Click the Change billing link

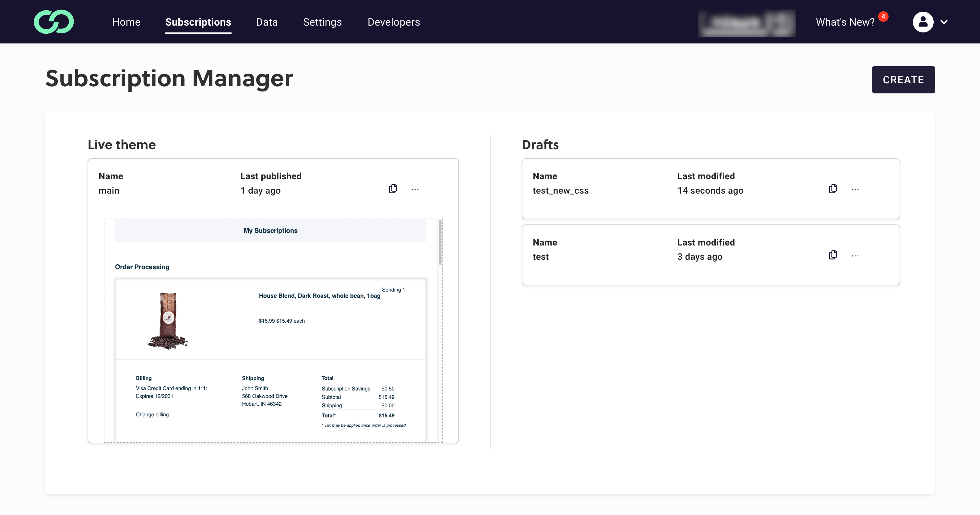pyautogui.click(x=152, y=414)
